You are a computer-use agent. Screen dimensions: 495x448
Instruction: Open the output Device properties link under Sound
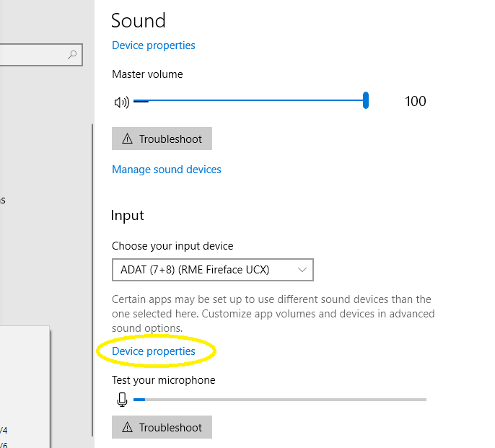pos(154,45)
